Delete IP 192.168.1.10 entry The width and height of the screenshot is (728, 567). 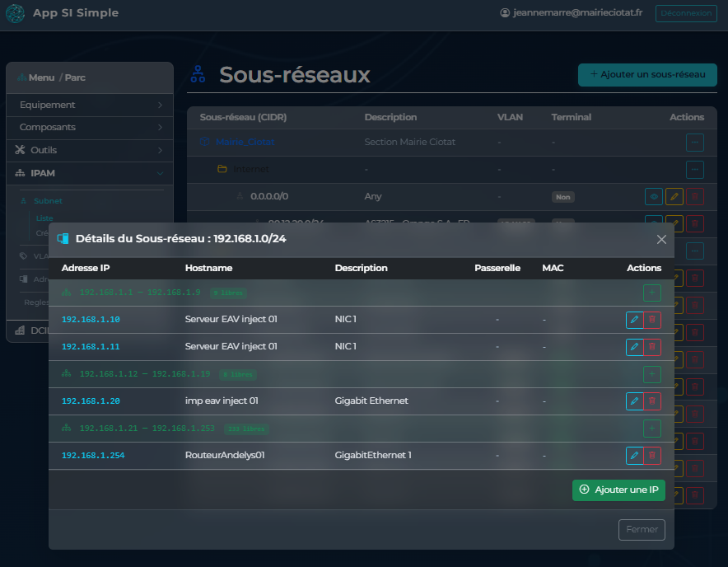tap(652, 320)
